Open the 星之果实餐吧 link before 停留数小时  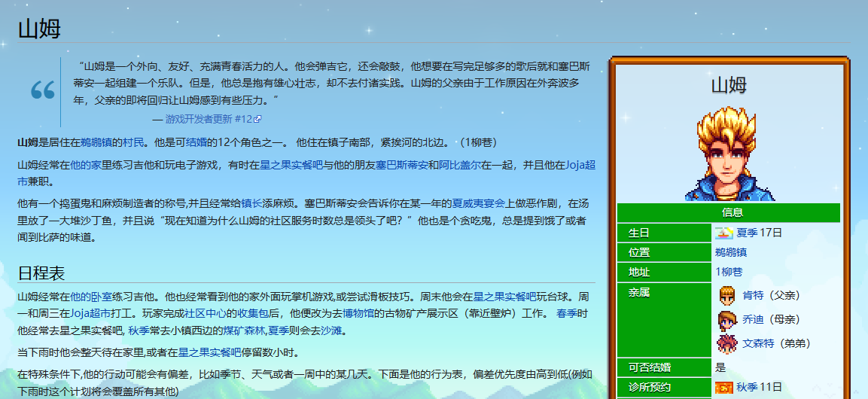pyautogui.click(x=209, y=352)
